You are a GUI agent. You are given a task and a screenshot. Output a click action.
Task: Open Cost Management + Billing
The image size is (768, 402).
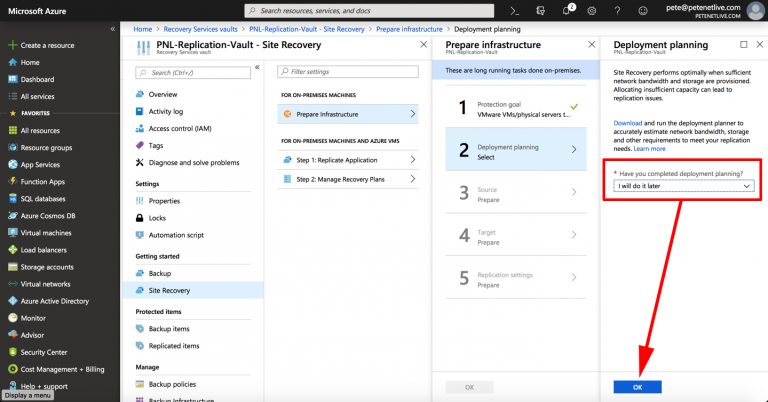point(62,370)
